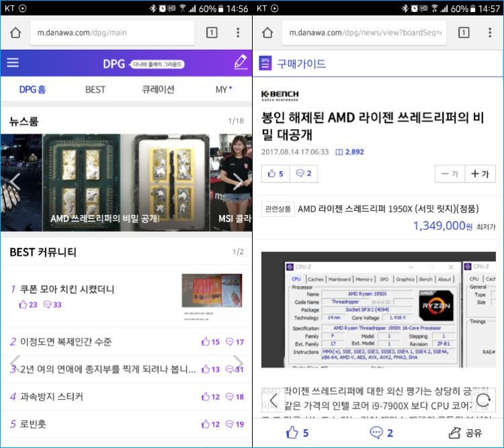504x448 pixels.
Task: Tap the 1/2 BEST community page counter
Action: coord(238,252)
